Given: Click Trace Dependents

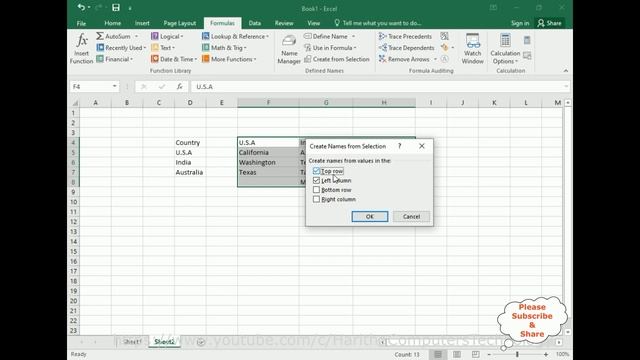Looking at the screenshot, I should (x=407, y=48).
